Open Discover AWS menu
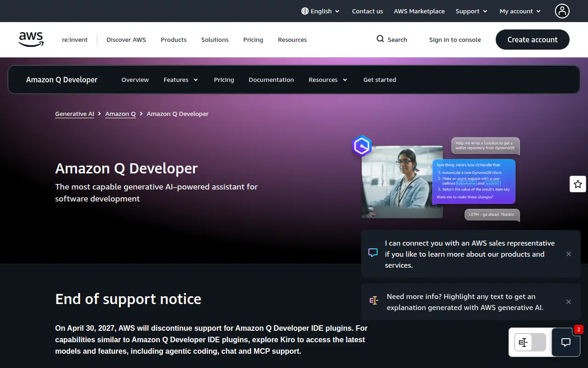 126,40
